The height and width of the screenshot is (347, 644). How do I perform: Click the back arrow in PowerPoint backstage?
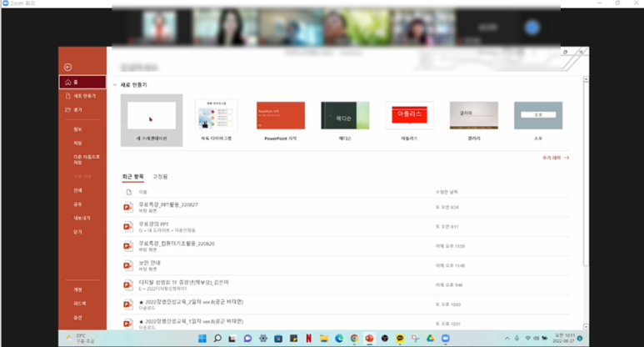[x=67, y=67]
